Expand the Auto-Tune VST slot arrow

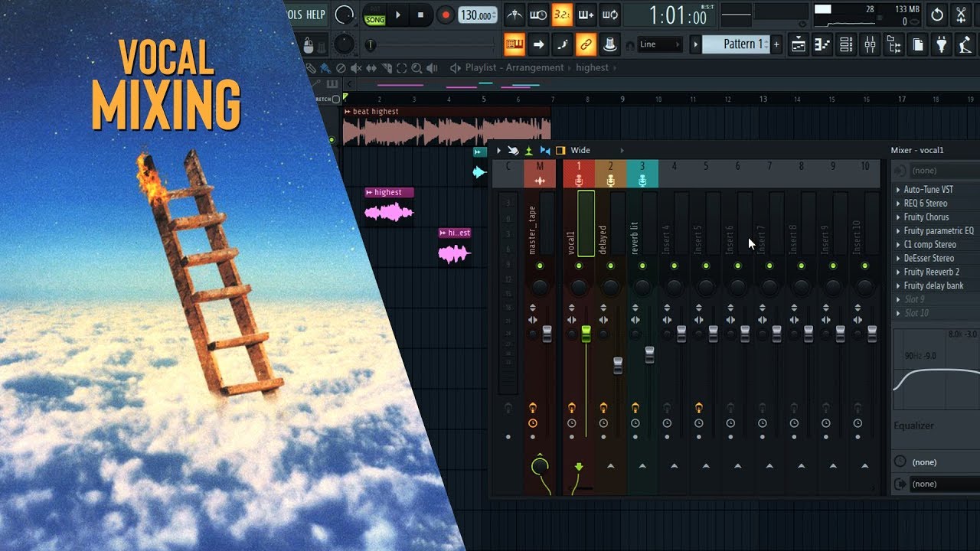[x=898, y=190]
